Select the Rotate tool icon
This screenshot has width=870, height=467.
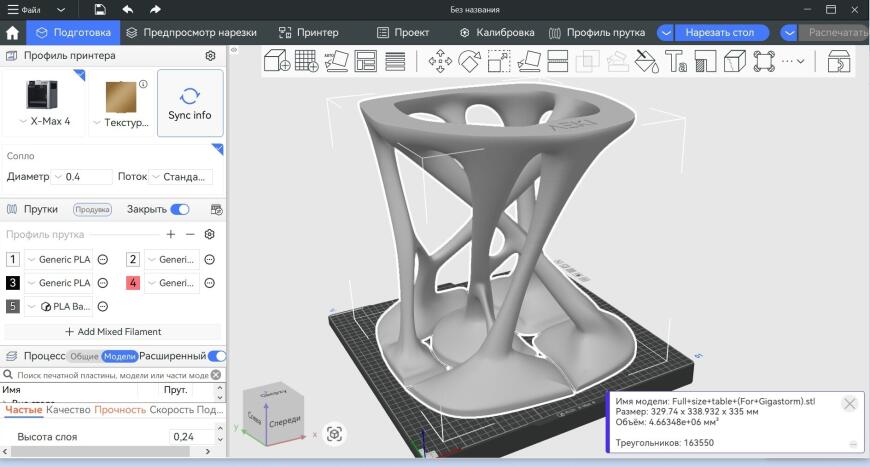(470, 61)
